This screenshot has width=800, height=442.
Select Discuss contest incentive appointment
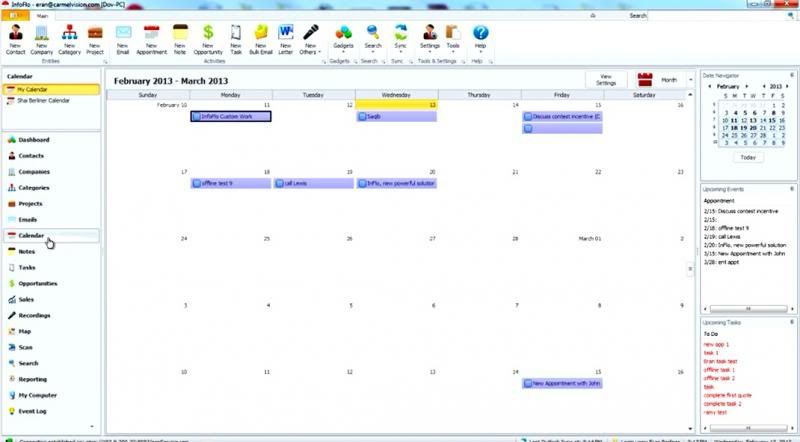pos(562,116)
